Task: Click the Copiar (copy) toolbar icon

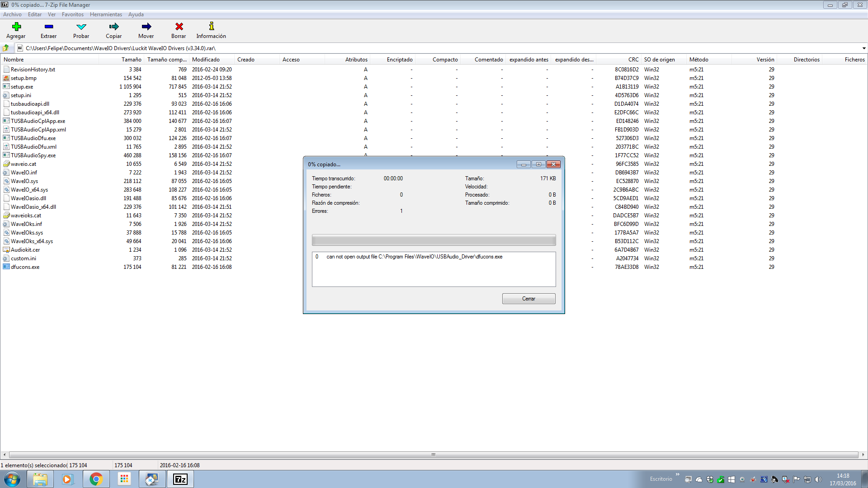Action: click(114, 27)
